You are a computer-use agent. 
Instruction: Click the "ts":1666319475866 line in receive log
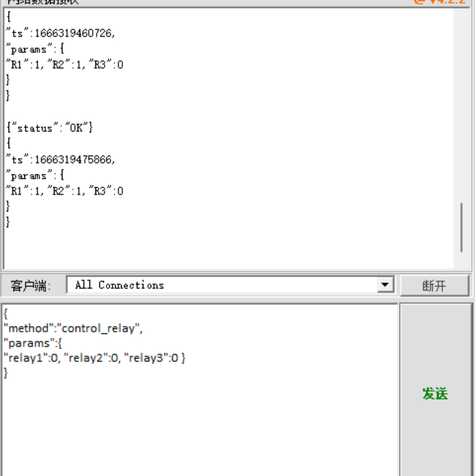pyautogui.click(x=61, y=159)
